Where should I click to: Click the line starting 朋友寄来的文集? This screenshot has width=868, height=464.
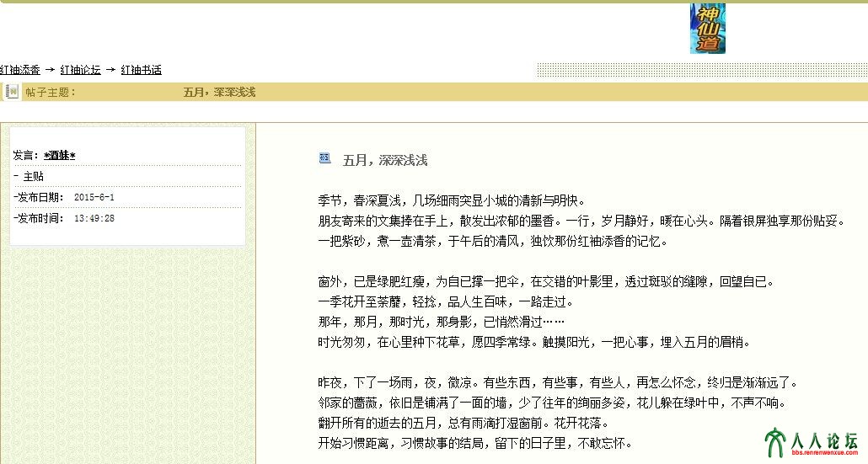581,221
